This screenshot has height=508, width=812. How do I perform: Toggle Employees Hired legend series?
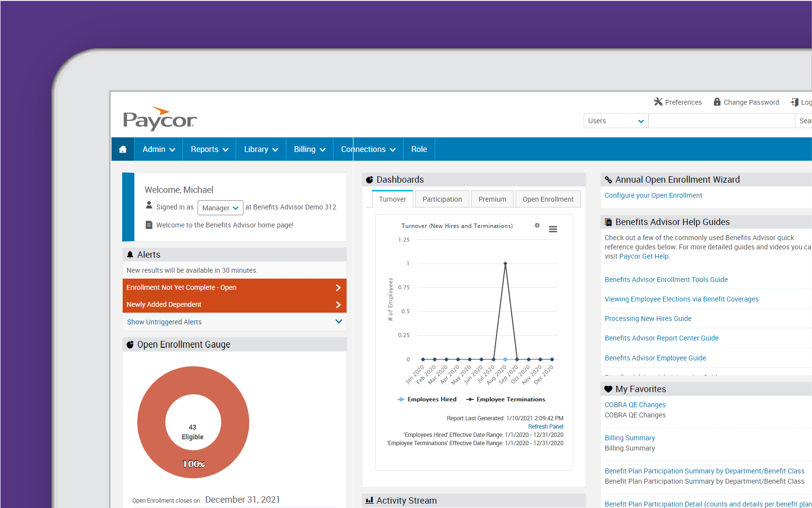point(427,399)
